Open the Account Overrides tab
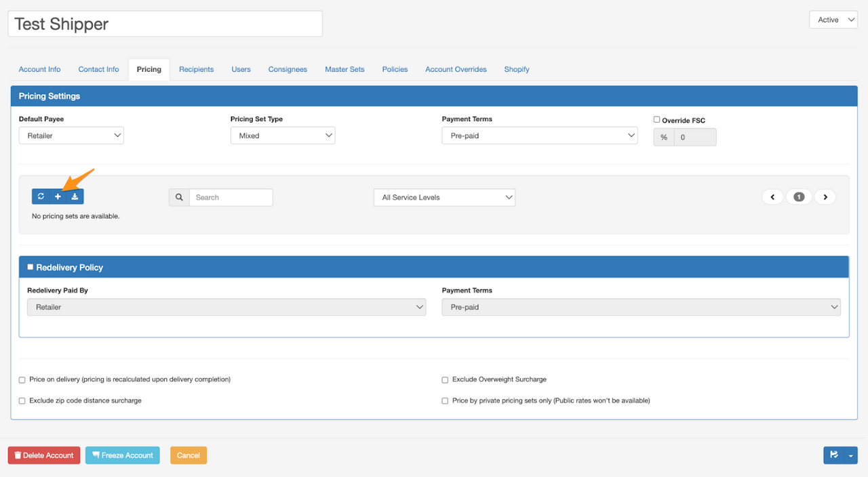Screen dimensions: 868x477 pyautogui.click(x=456, y=69)
